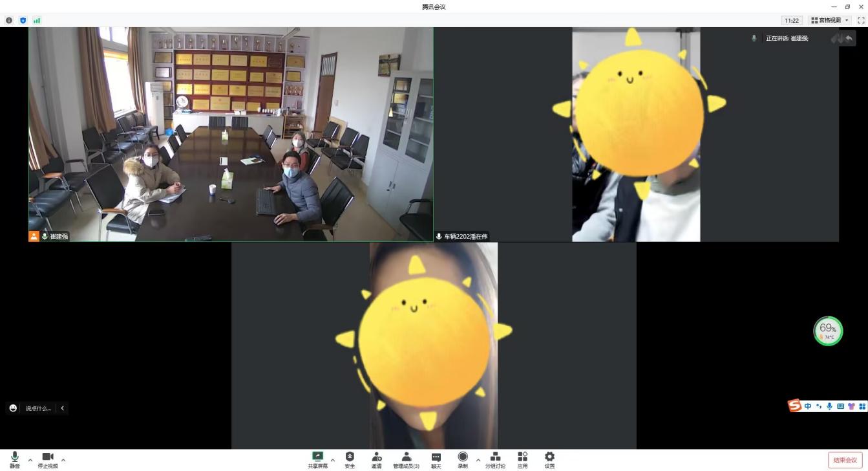Viewport: 868px width, 471px height.
Task: Open the 聊天 chat window
Action: coord(436,459)
